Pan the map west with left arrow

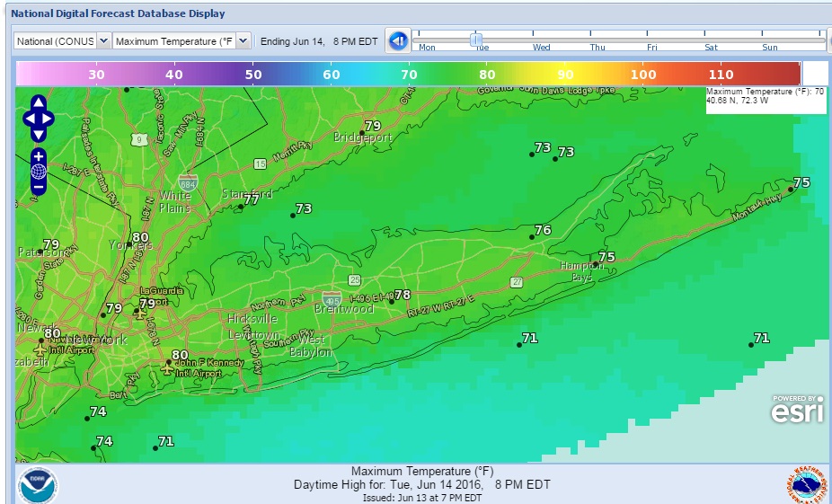tap(28, 119)
